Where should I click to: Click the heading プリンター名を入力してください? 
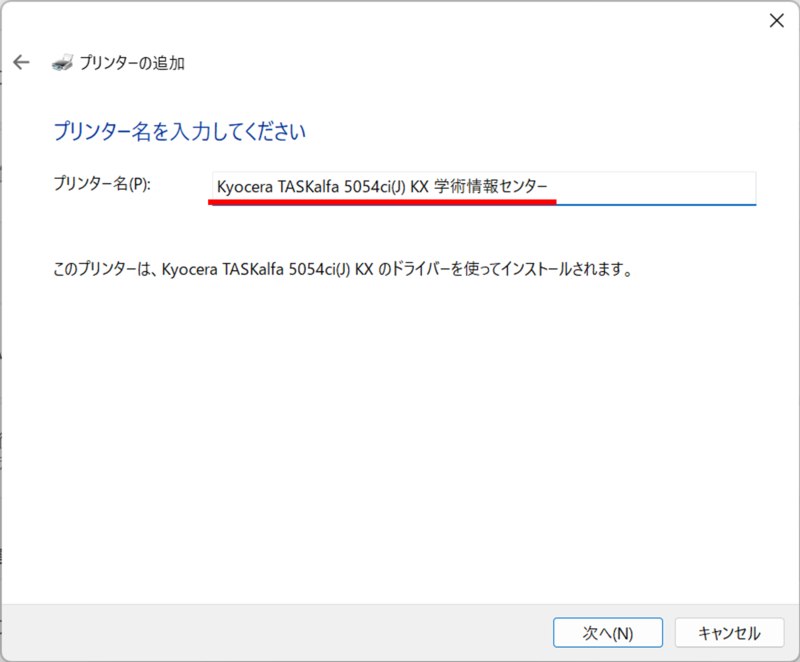pos(180,132)
